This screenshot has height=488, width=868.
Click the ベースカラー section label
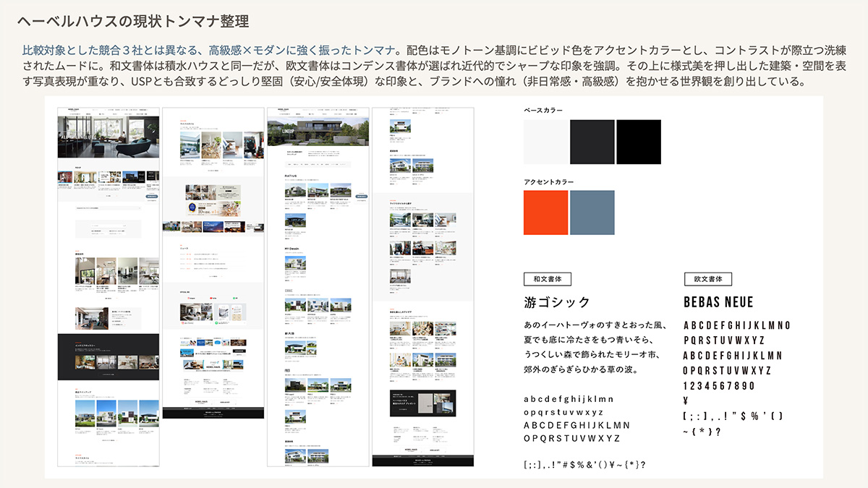click(542, 111)
